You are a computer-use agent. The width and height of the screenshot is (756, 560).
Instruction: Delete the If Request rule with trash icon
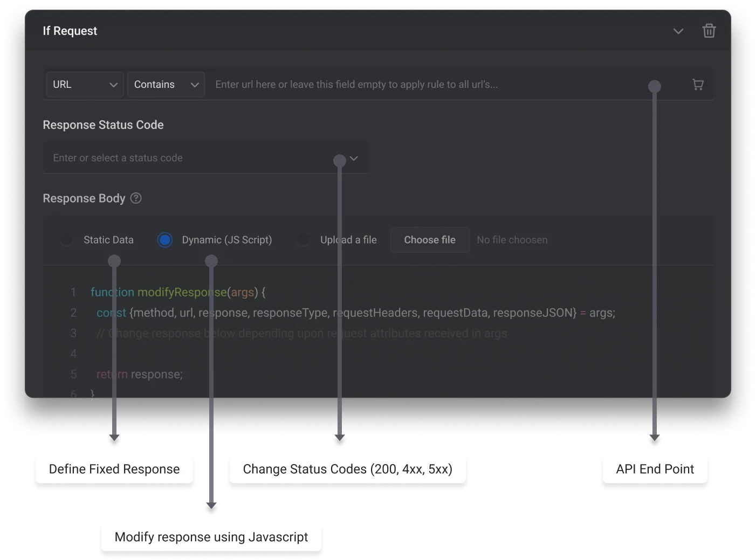coord(709,31)
